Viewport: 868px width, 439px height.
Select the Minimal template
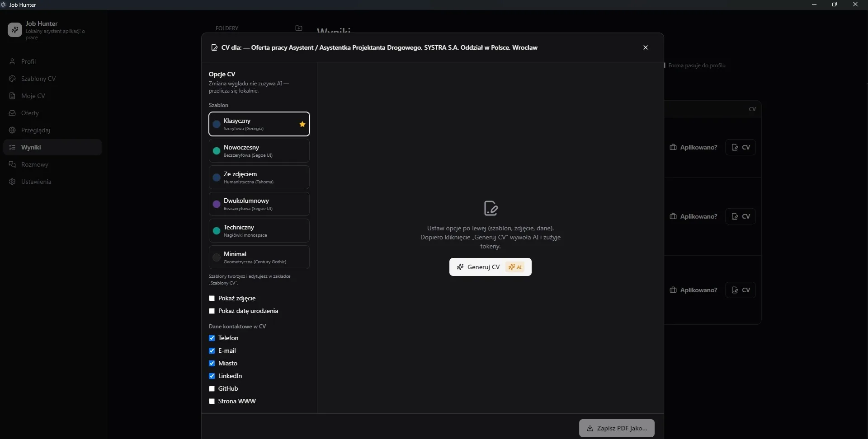point(259,257)
